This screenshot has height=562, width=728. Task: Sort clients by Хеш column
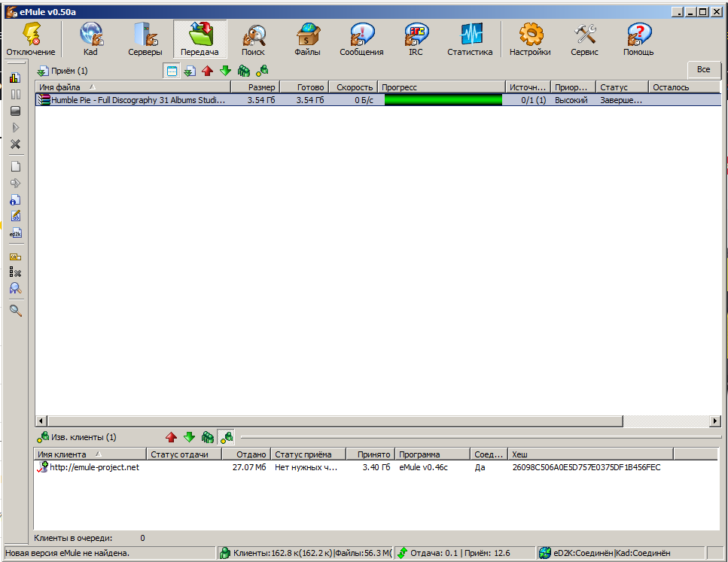click(x=590, y=454)
